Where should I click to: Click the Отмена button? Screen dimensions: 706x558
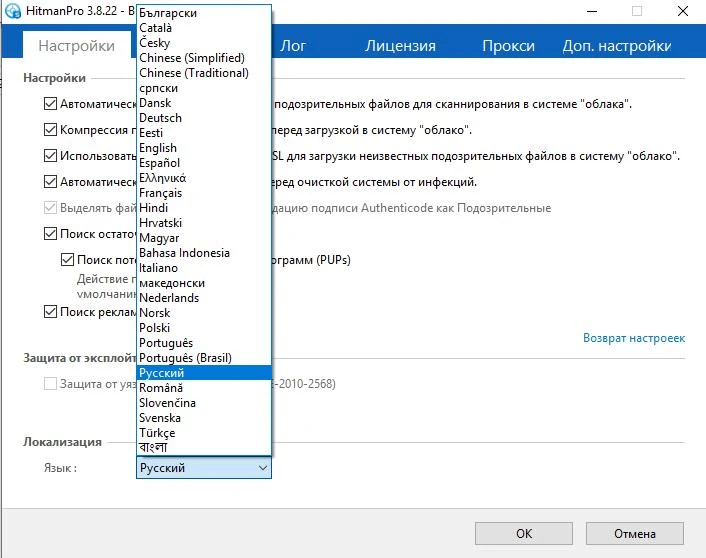634,534
